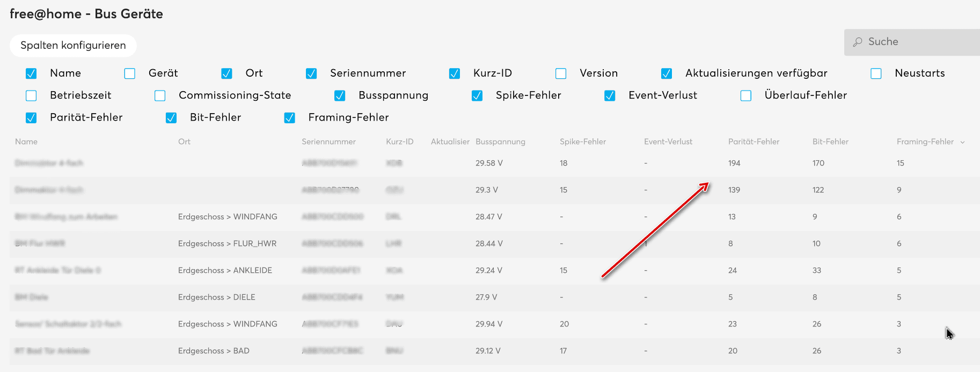Sort by the Ort column header
Screen dimensions: 980x372
coord(184,142)
